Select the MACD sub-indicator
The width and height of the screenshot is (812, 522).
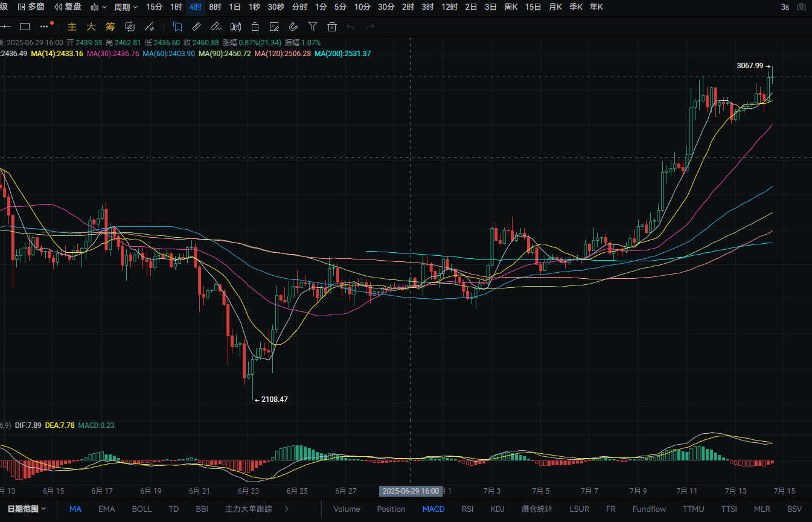pyautogui.click(x=433, y=509)
